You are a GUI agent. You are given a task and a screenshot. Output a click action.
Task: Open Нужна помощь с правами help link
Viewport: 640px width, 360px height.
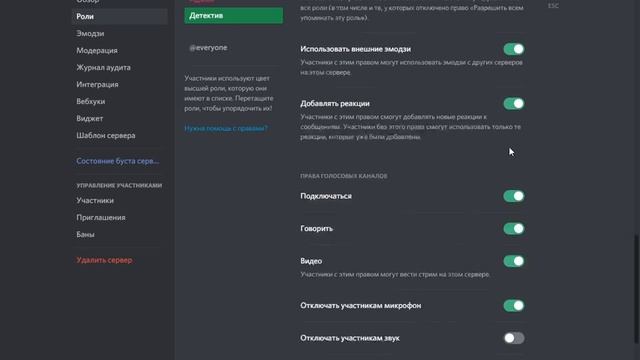pyautogui.click(x=226, y=128)
